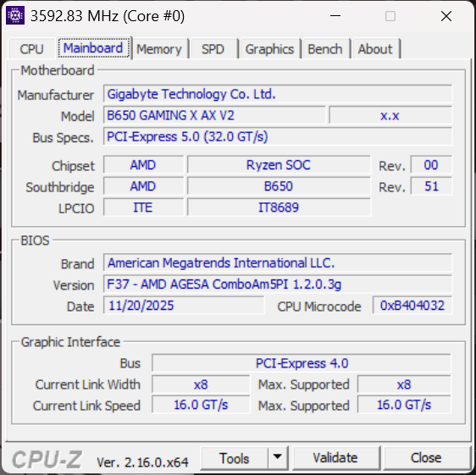Click BIOS brand American Megatrends International LLC.
The width and height of the screenshot is (476, 475).
[x=278, y=262]
